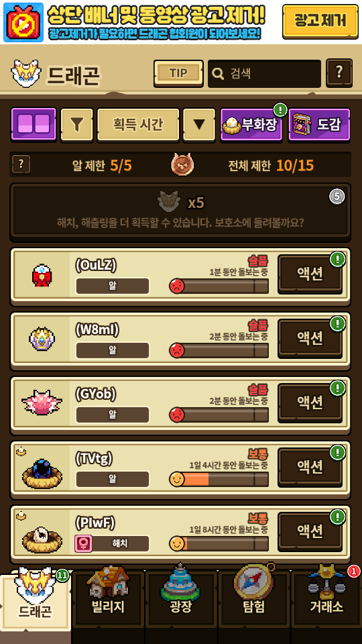
Task: Click the female gender icon on PIwF
Action: [x=83, y=544]
